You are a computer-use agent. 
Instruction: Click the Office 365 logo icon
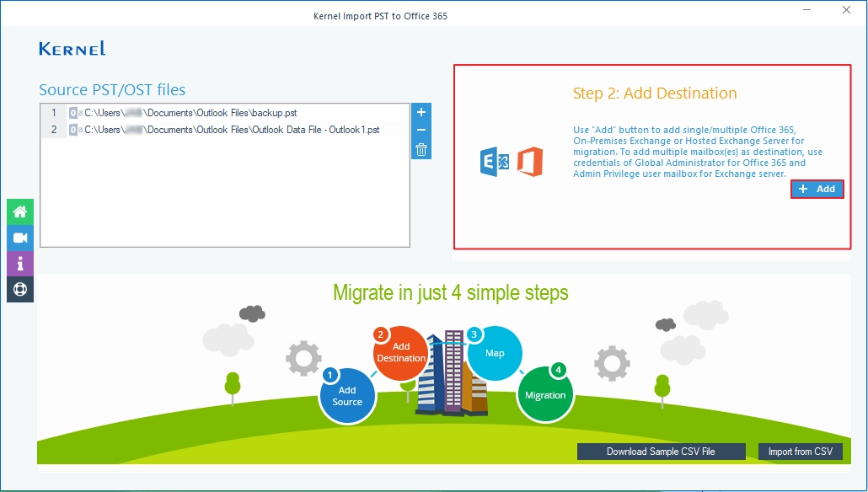pos(530,162)
